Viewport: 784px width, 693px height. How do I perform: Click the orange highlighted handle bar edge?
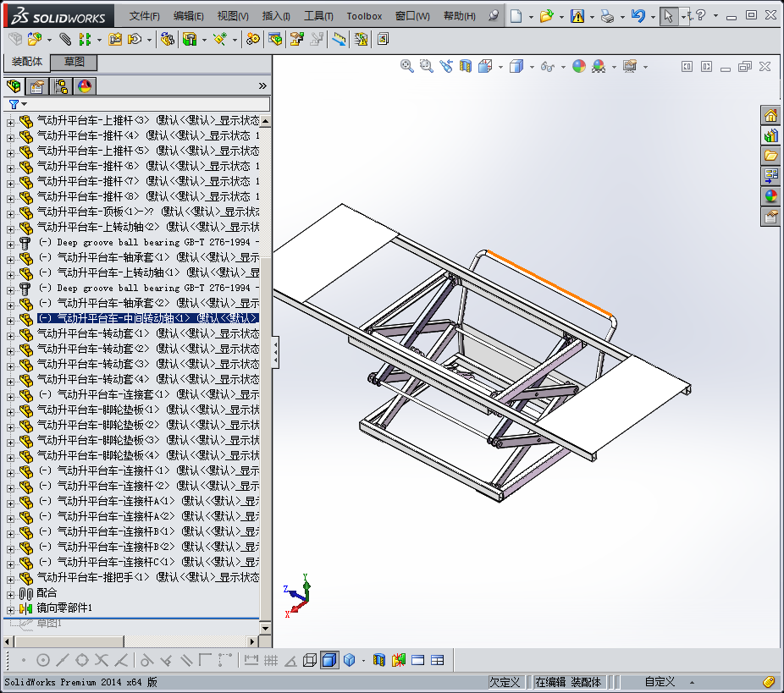(549, 283)
